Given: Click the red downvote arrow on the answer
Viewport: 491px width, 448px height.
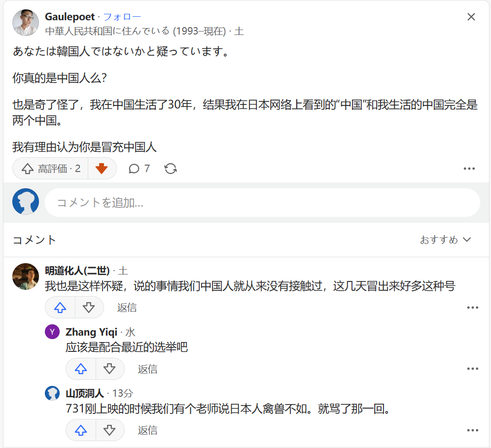Looking at the screenshot, I should click(102, 169).
